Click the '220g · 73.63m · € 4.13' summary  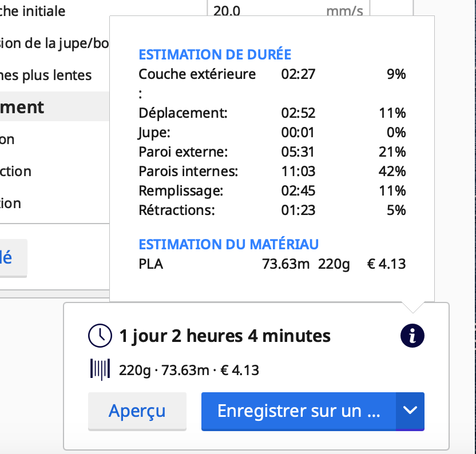pyautogui.click(x=189, y=371)
